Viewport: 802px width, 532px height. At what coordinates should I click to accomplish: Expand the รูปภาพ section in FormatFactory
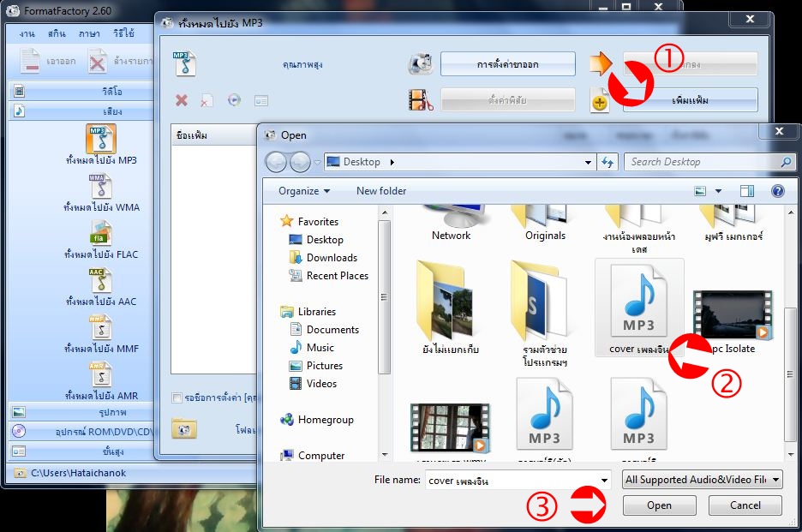(x=81, y=412)
